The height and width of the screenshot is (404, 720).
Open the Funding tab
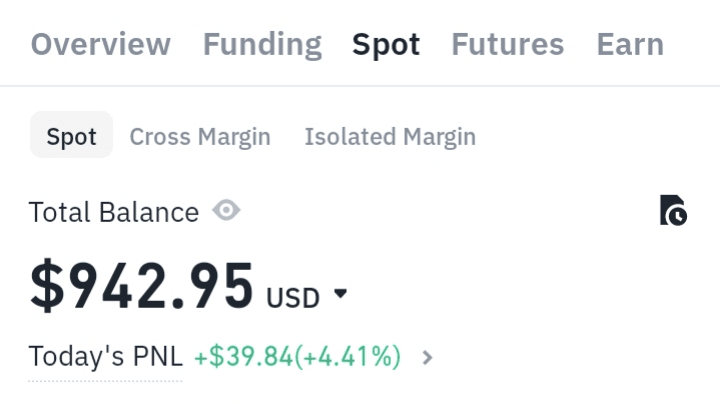coord(262,44)
